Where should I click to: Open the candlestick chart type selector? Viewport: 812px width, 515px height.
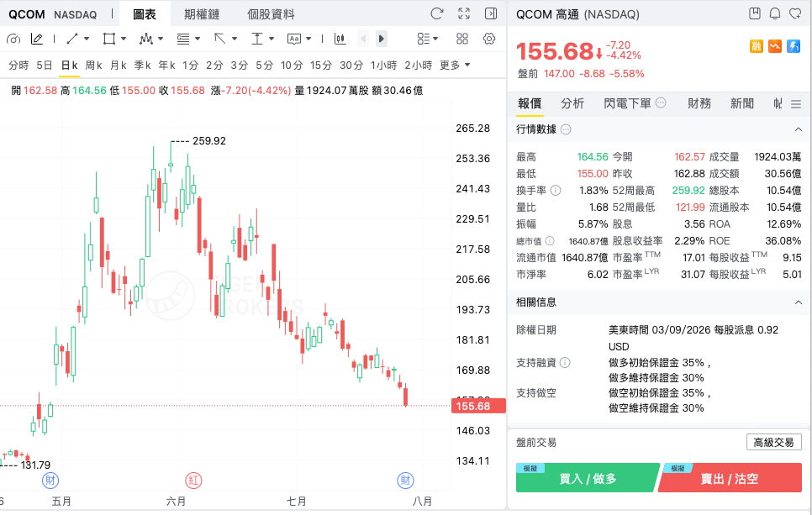[340, 39]
